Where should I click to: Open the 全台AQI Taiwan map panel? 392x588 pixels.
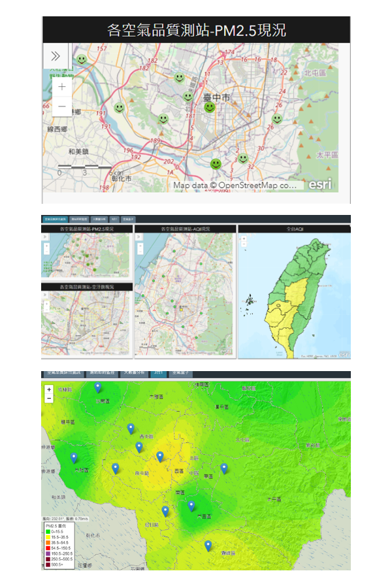pyautogui.click(x=294, y=294)
